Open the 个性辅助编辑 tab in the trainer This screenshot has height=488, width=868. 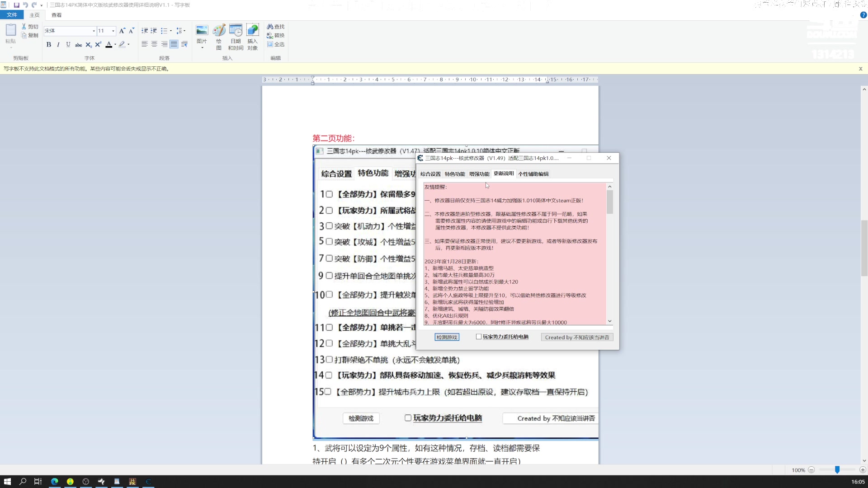[533, 174]
